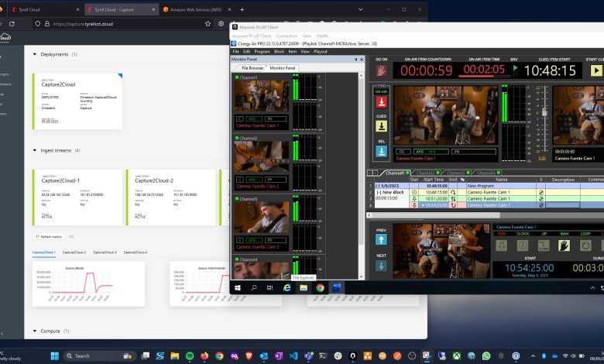This screenshot has width=604, height=364.
Task: Toggle the LOOP mode button
Action: [x=585, y=245]
